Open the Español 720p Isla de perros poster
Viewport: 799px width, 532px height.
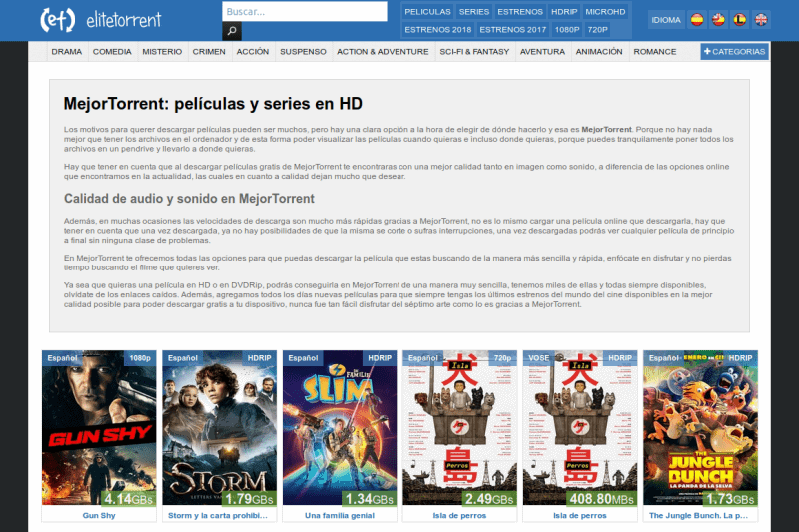(x=459, y=427)
